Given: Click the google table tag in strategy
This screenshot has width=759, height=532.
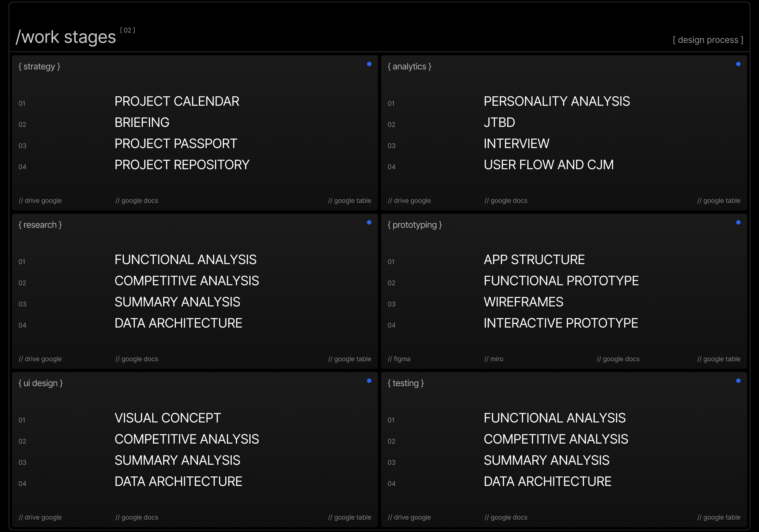Looking at the screenshot, I should 349,201.
